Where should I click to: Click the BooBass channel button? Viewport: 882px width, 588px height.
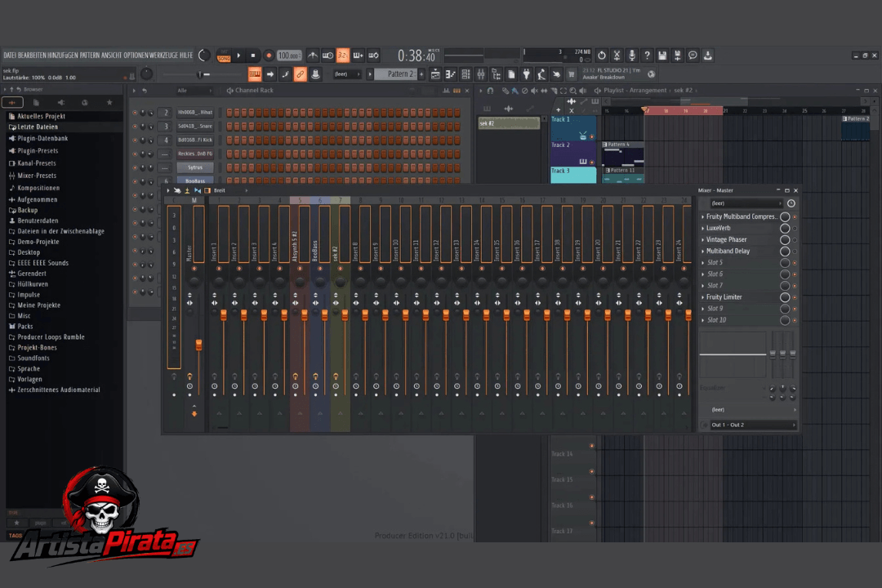195,180
